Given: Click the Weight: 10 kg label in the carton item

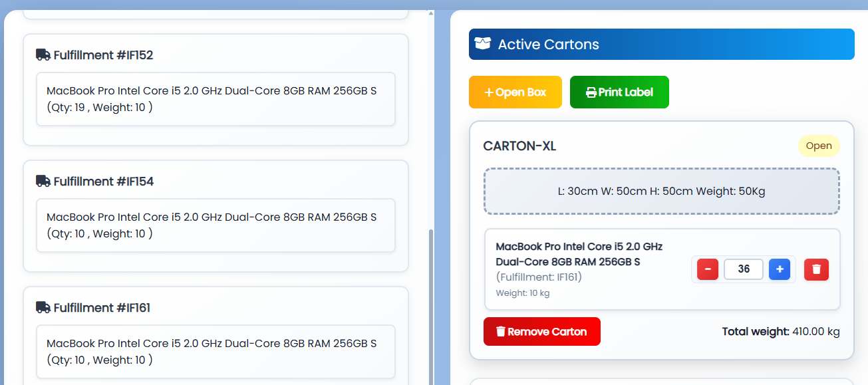Looking at the screenshot, I should pos(523,293).
